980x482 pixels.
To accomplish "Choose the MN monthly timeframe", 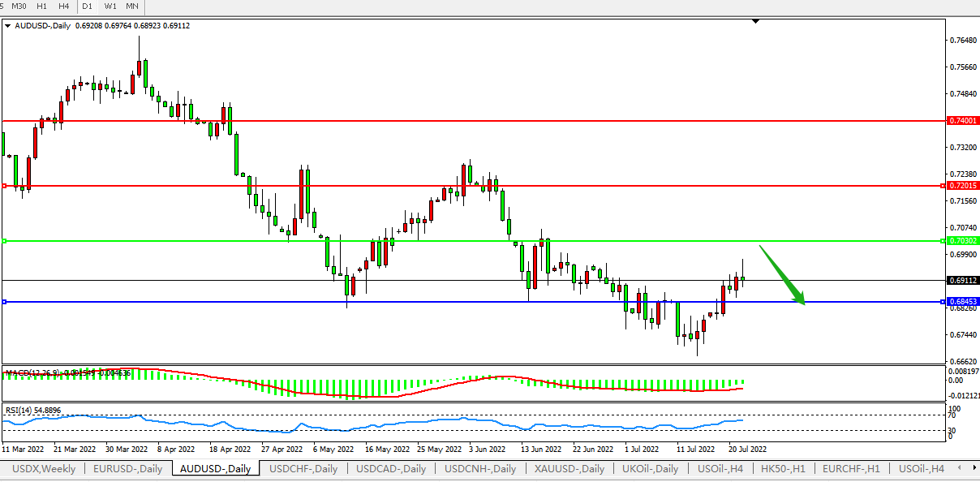I will (x=131, y=6).
